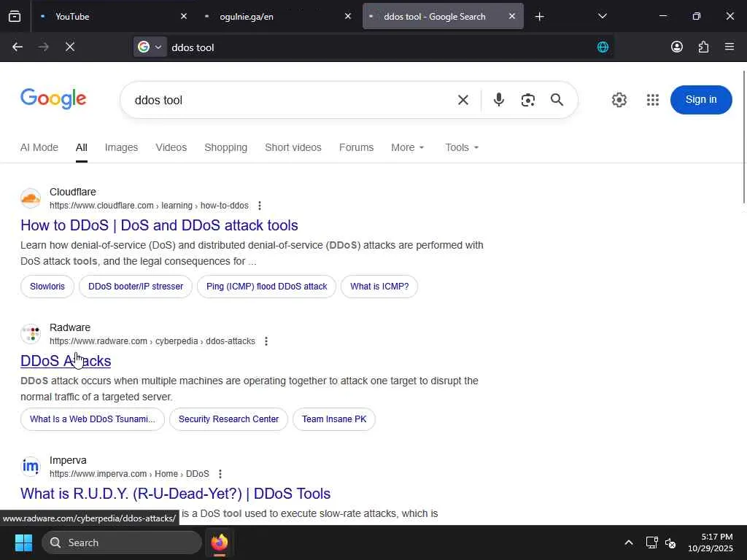The image size is (747, 560).
Task: Expand the More search filters dropdown
Action: point(407,147)
